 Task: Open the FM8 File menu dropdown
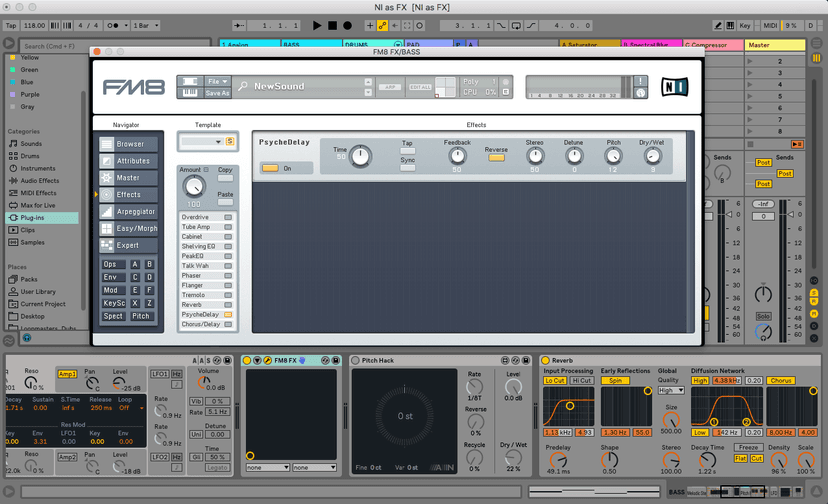218,81
